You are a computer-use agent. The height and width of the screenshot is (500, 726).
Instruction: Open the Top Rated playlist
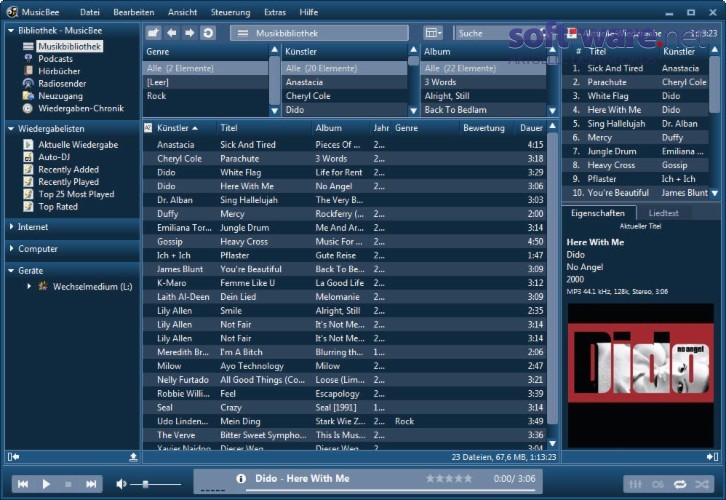(x=58, y=206)
